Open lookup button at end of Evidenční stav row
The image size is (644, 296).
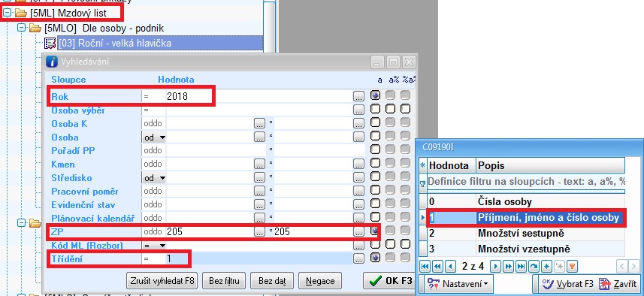(358, 205)
